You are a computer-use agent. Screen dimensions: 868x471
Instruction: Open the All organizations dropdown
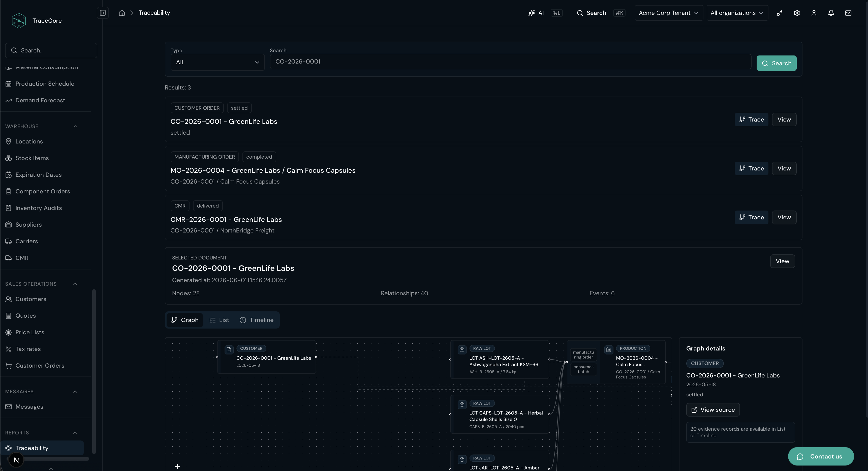pos(737,13)
